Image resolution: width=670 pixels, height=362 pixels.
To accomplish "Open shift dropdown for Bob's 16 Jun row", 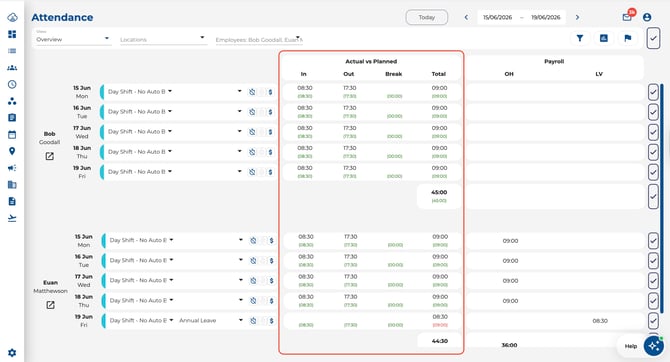I will pos(140,112).
